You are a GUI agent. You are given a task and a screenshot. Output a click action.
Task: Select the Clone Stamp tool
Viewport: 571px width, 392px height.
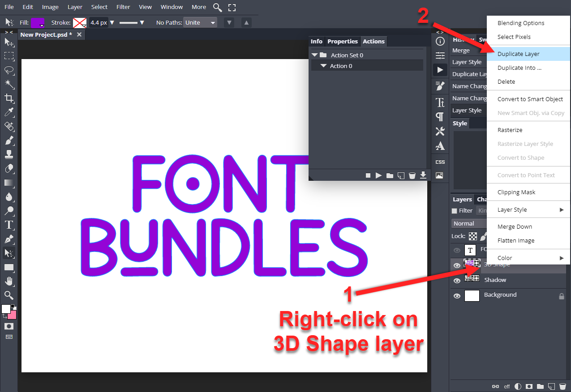pyautogui.click(x=9, y=155)
